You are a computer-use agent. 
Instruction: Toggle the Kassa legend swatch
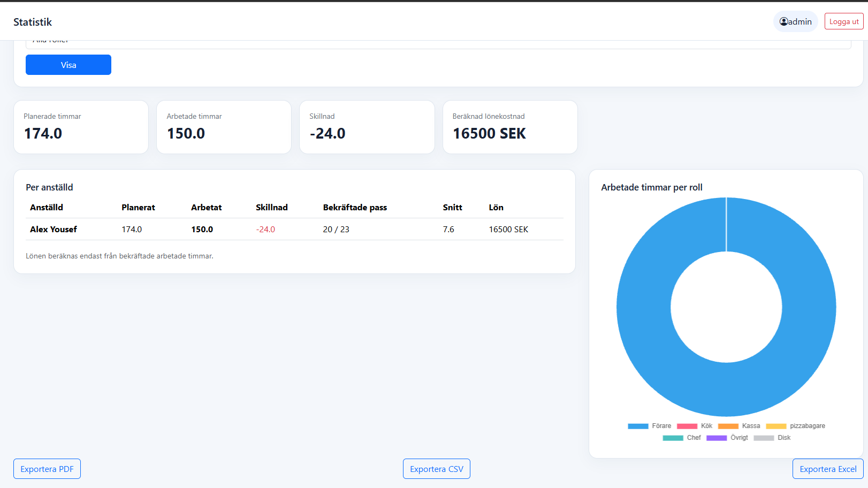click(728, 426)
